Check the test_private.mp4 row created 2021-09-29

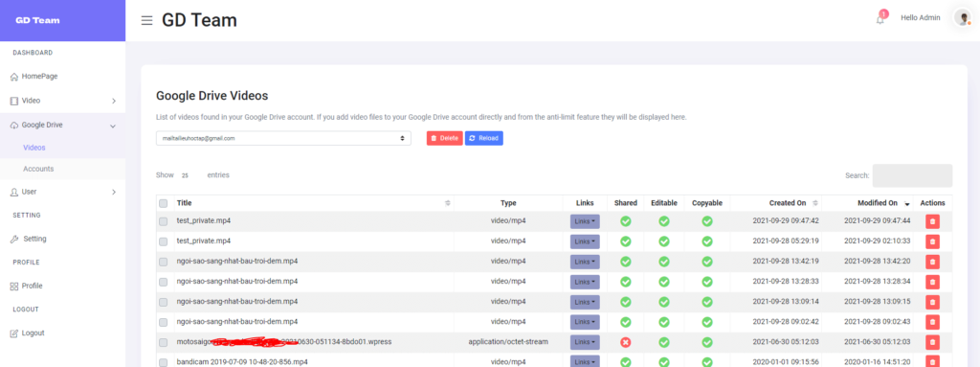(163, 221)
